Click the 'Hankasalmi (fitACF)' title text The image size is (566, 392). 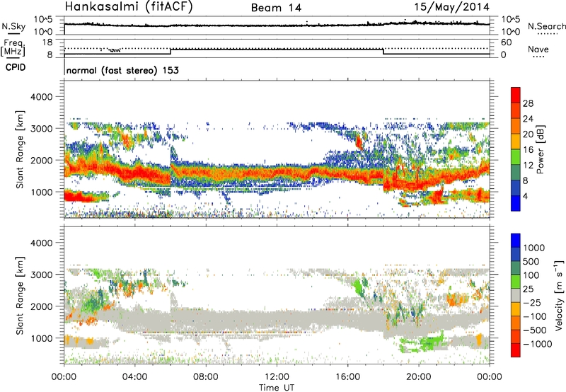(x=129, y=7)
